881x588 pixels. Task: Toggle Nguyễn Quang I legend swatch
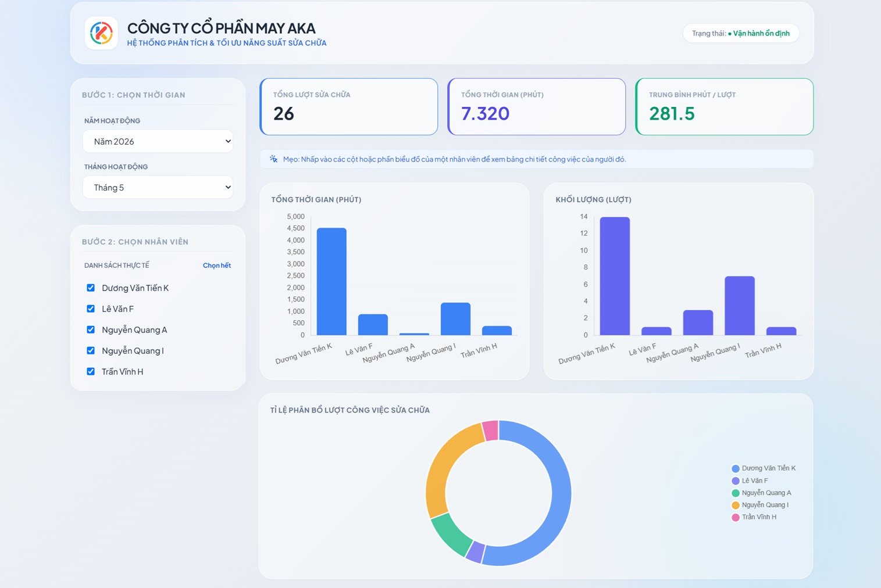(x=735, y=505)
